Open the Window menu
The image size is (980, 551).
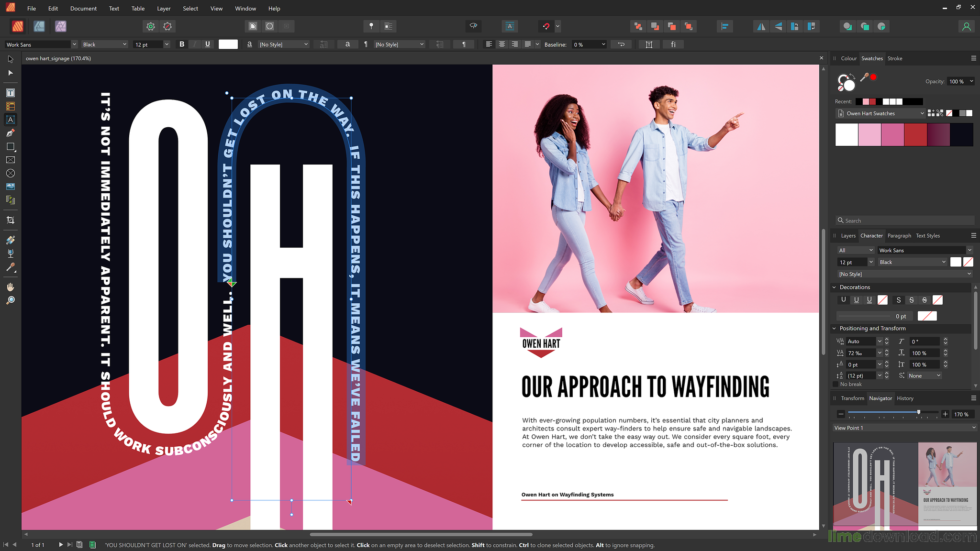pos(245,8)
